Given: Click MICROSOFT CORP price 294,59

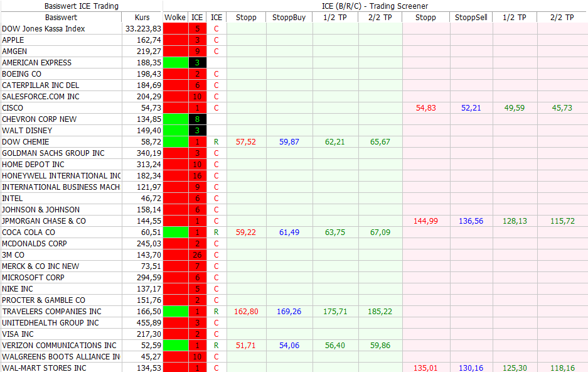Looking at the screenshot, I should coord(149,277).
